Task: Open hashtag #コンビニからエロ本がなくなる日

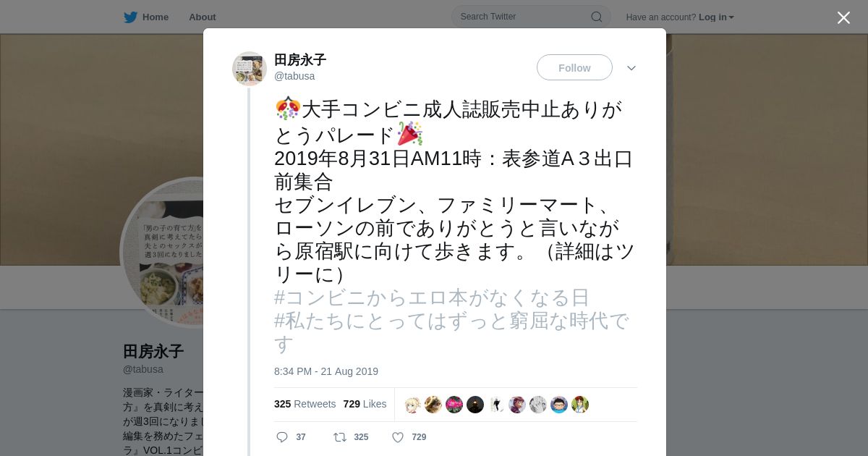Action: point(432,297)
